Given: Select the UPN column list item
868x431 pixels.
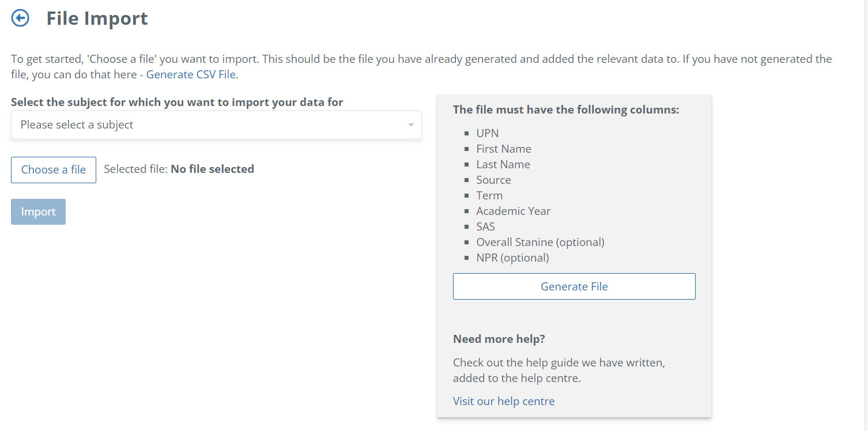Looking at the screenshot, I should point(488,133).
